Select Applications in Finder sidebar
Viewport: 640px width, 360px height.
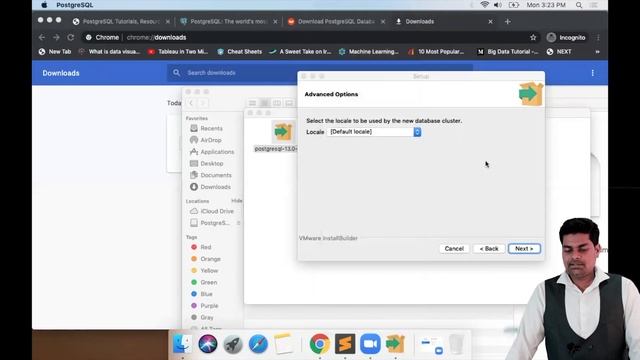[212, 152]
